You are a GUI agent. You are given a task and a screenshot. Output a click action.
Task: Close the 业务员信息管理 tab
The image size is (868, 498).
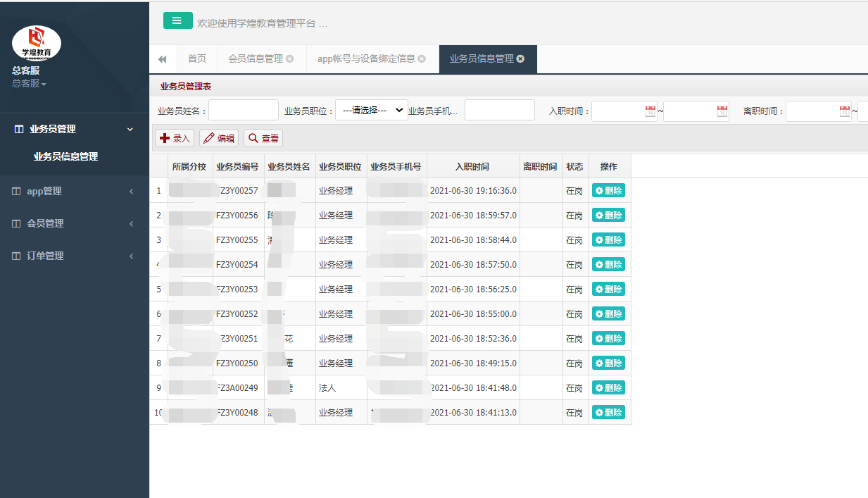coord(520,59)
